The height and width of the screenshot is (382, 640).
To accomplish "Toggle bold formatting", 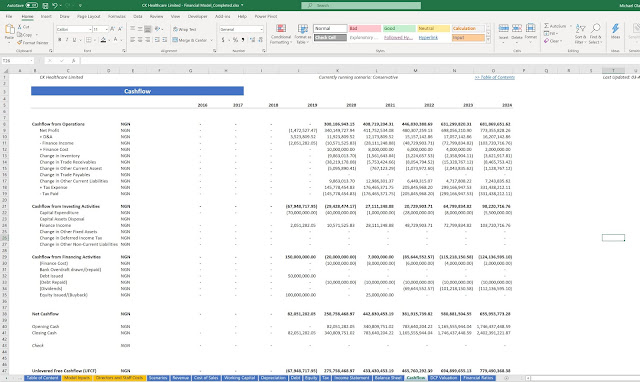I will point(60,40).
